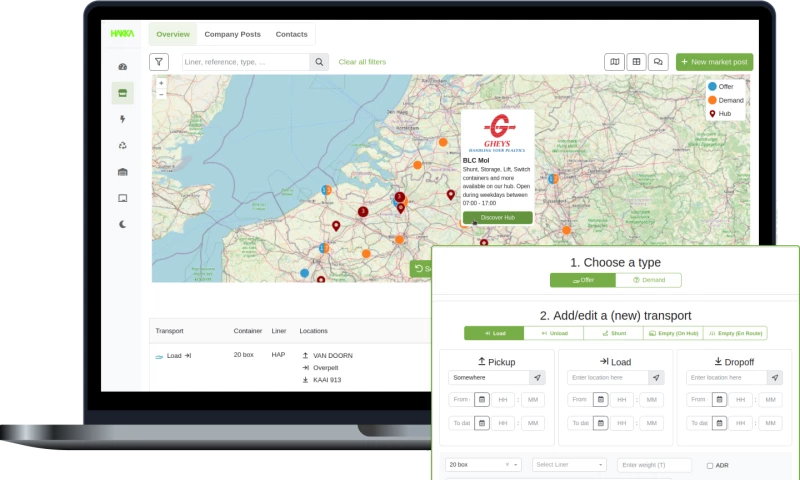
Task: Select the marketplace store icon in sidebar
Action: tap(122, 93)
